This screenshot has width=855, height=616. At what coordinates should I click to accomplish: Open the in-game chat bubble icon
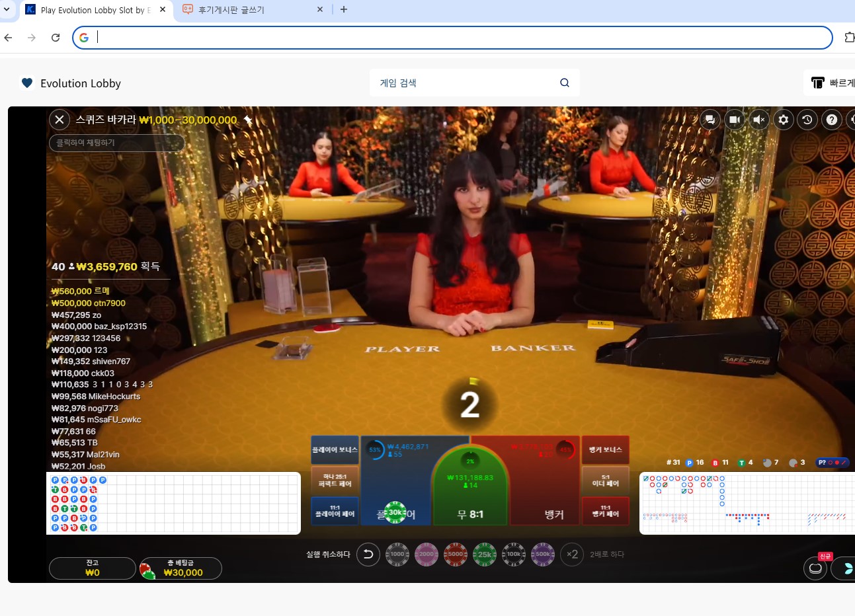point(710,120)
